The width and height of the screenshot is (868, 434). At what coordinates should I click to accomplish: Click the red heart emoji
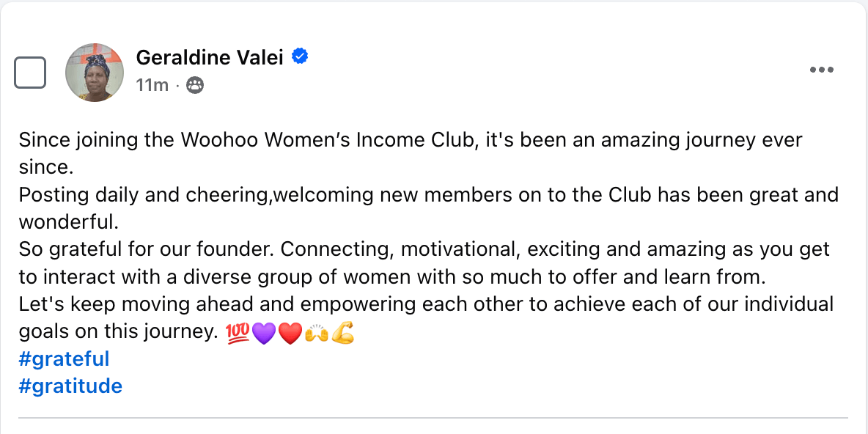pos(290,334)
